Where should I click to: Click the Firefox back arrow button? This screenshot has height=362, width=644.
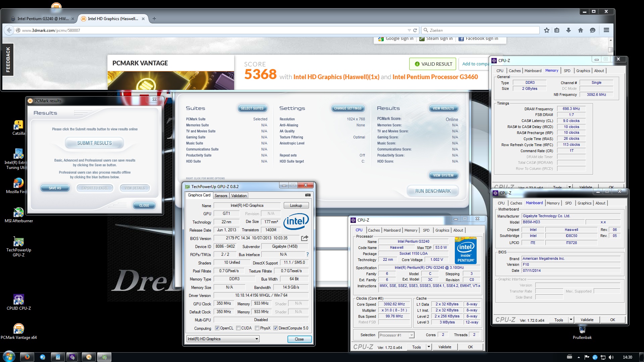pos(9,30)
